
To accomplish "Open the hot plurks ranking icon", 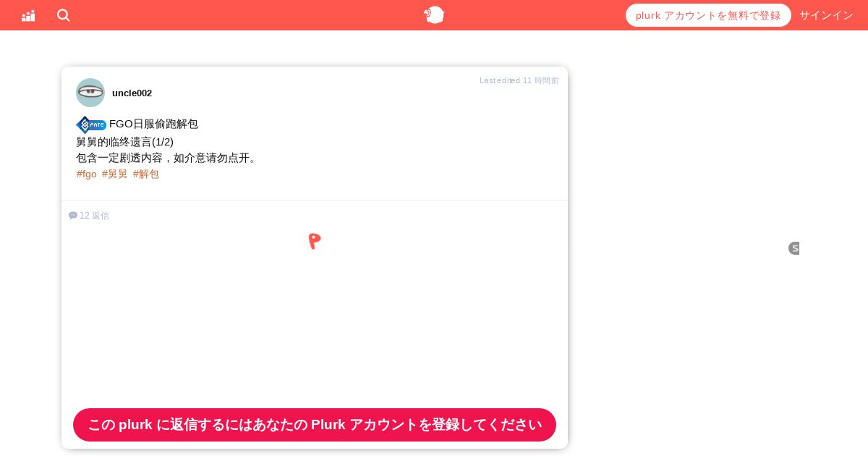I will (x=28, y=15).
